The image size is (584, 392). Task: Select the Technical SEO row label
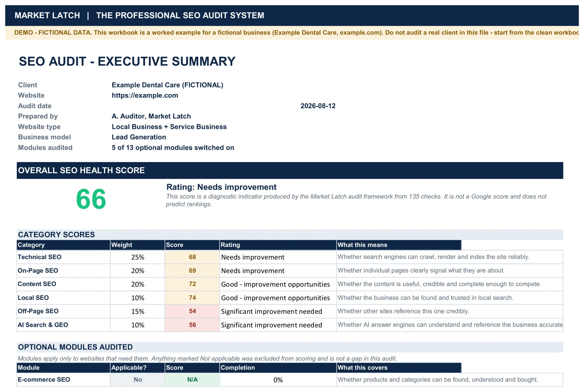click(x=39, y=257)
